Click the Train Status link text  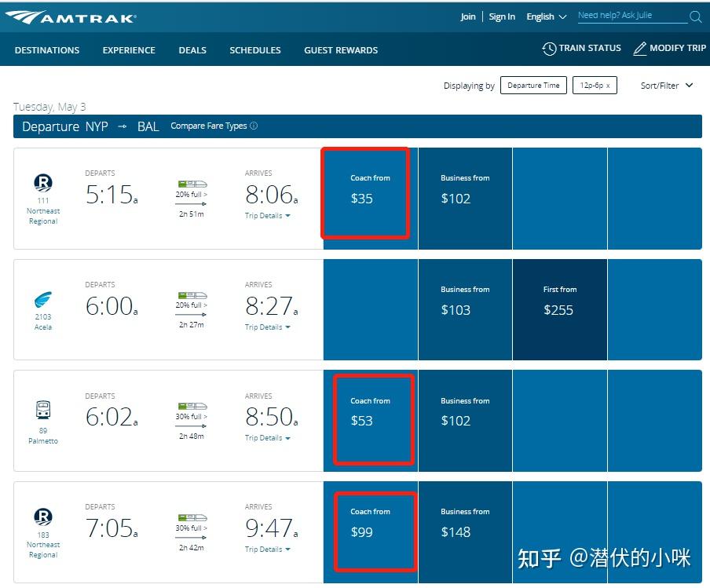coord(590,48)
